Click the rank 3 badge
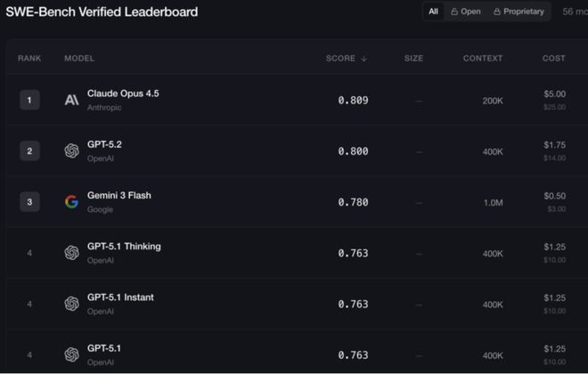The height and width of the screenshot is (374, 588). click(x=29, y=202)
